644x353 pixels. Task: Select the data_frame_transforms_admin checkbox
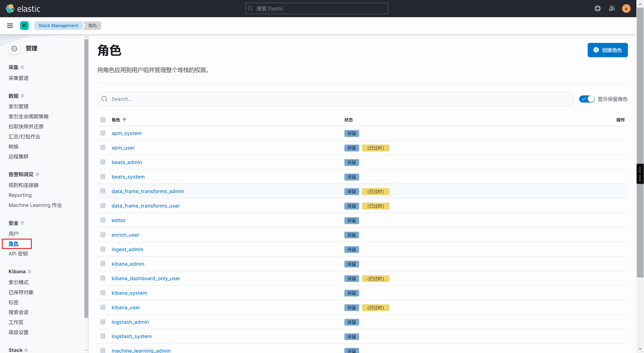(x=103, y=191)
